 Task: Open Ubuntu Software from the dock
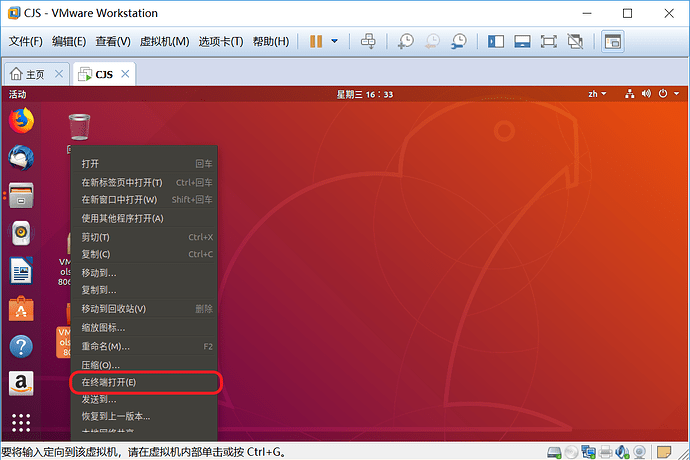click(x=21, y=309)
